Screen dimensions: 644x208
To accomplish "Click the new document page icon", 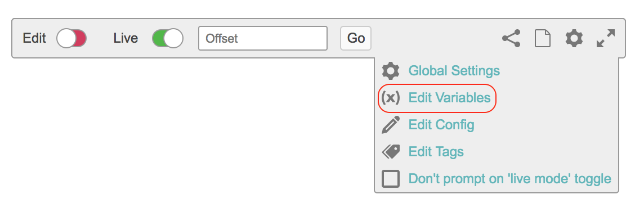I will [x=543, y=39].
